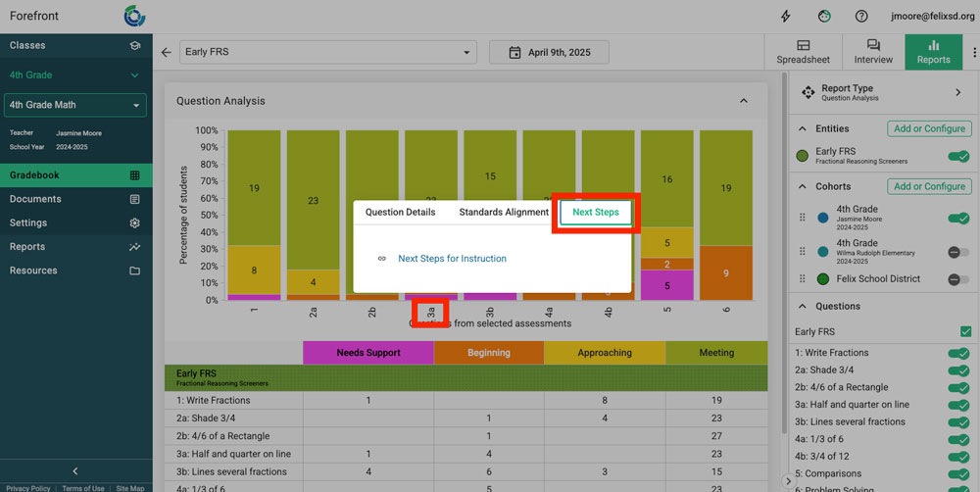The height and width of the screenshot is (492, 980).
Task: Open the Next Steps for Instruction link
Action: pos(452,259)
